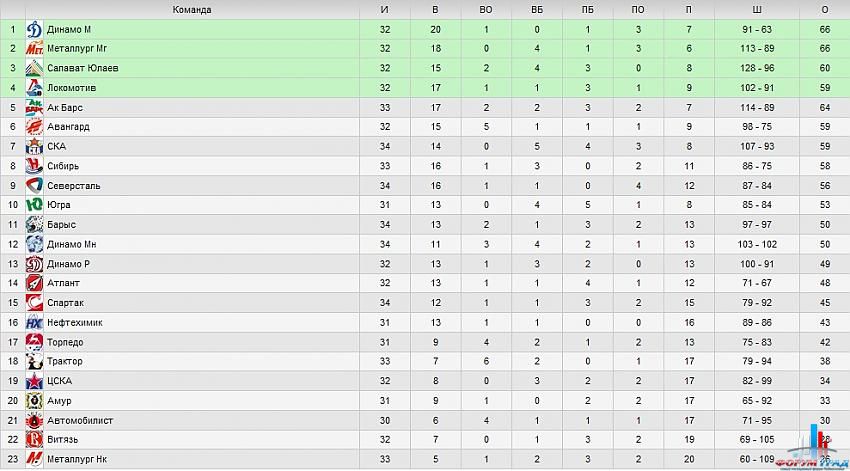
Task: Click the Салават Юлаев team logo
Action: click(x=34, y=68)
